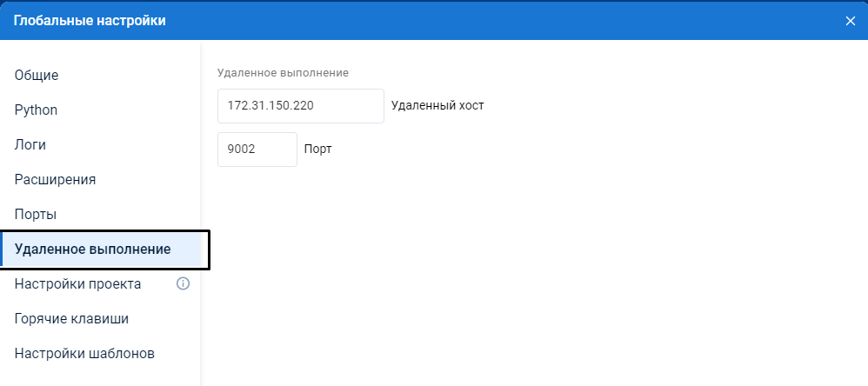This screenshot has width=868, height=386.
Task: Open the Настройки проекта section
Action: point(78,284)
